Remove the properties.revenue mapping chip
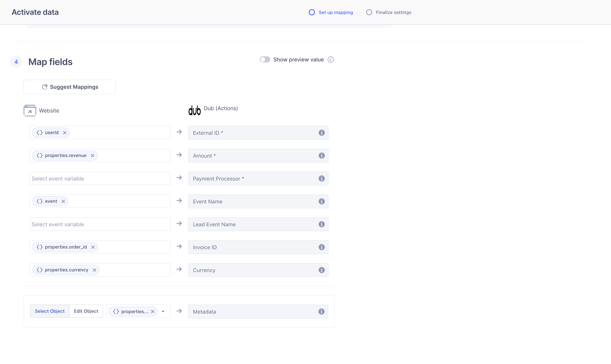The height and width of the screenshot is (364, 611). [x=92, y=156]
